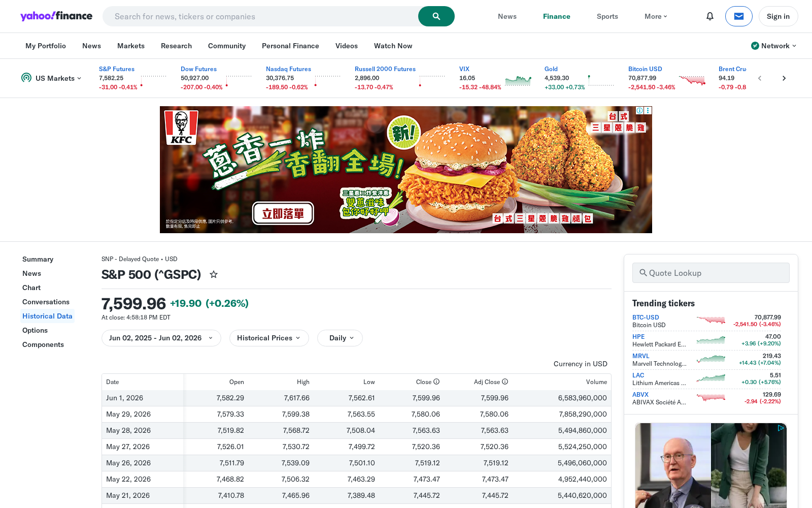Switch to the Options tab in sidebar
This screenshot has height=508, width=812.
pyautogui.click(x=35, y=330)
